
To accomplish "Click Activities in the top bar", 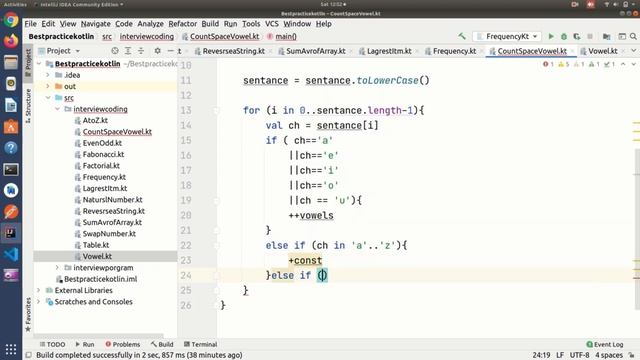I will click(15, 4).
